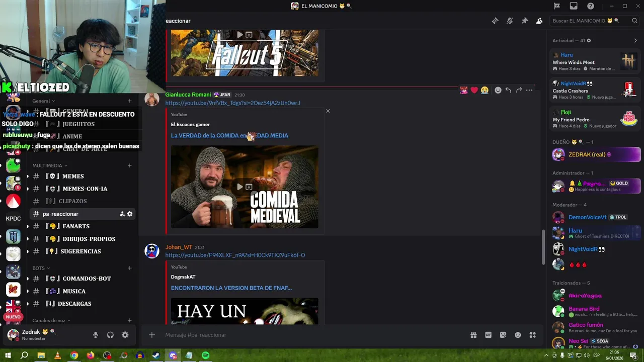Select the pa-reaccionar channel
Image resolution: width=644 pixels, height=362 pixels.
83,214
